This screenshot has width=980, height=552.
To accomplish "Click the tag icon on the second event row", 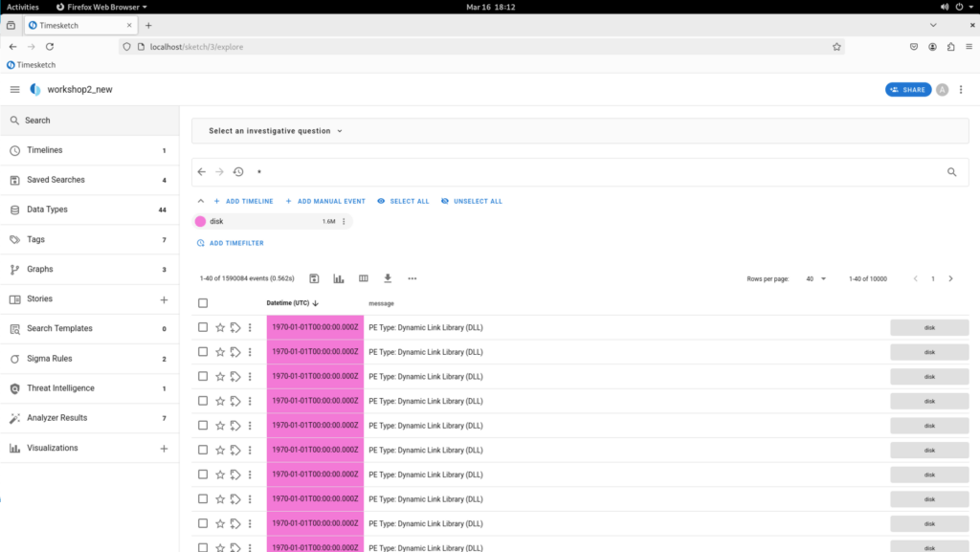I will 235,352.
